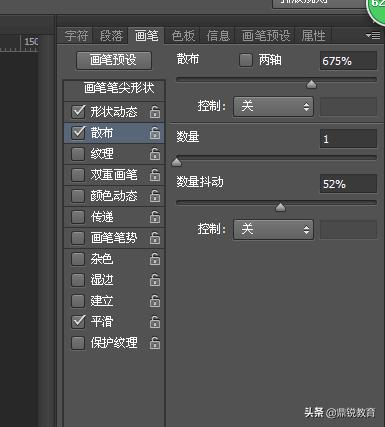Toggle lock icon beside 双重画笔

point(155,175)
